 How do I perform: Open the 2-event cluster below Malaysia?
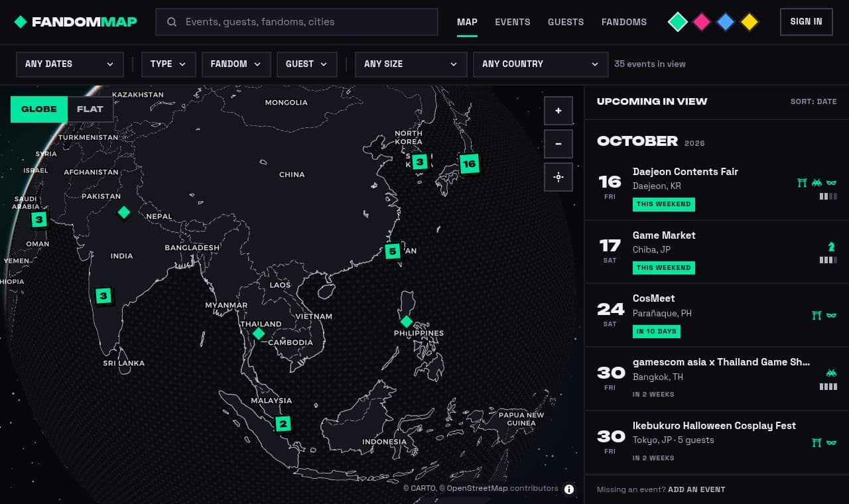point(283,424)
